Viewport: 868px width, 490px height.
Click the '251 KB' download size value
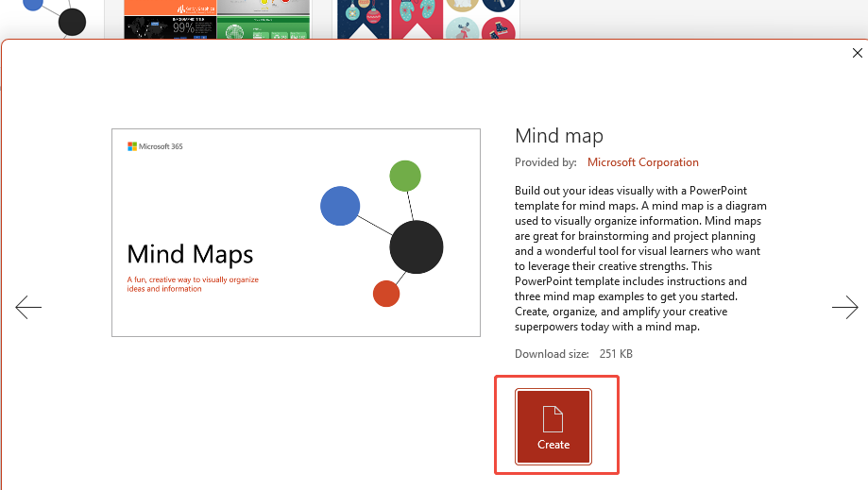616,354
